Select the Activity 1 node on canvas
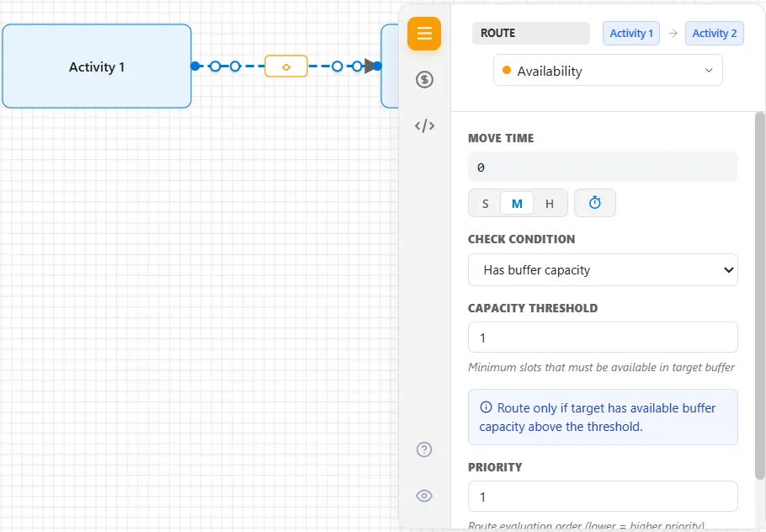This screenshot has height=532, width=766. point(97,66)
